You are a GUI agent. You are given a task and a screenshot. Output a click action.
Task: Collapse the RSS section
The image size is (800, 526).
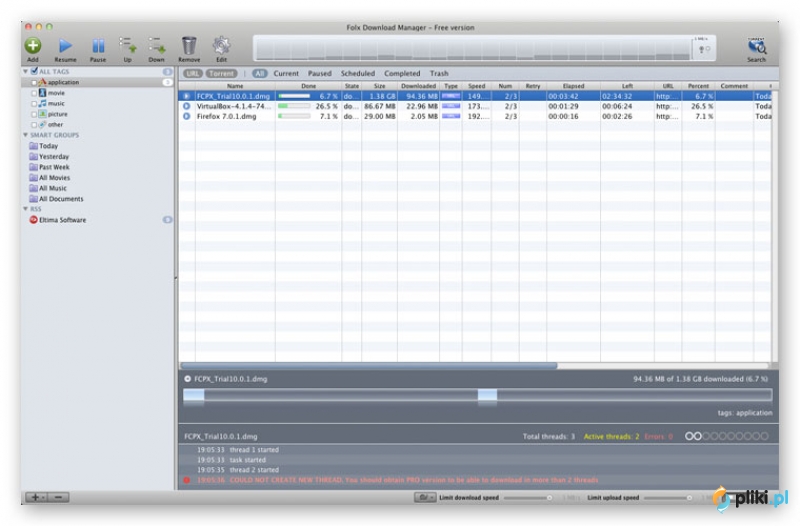(26, 209)
